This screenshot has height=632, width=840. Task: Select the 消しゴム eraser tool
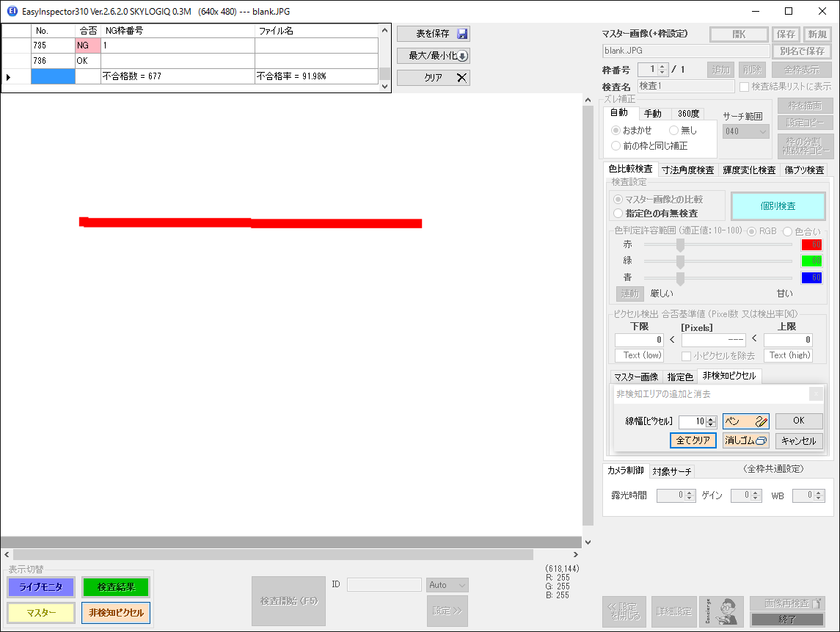[745, 440]
